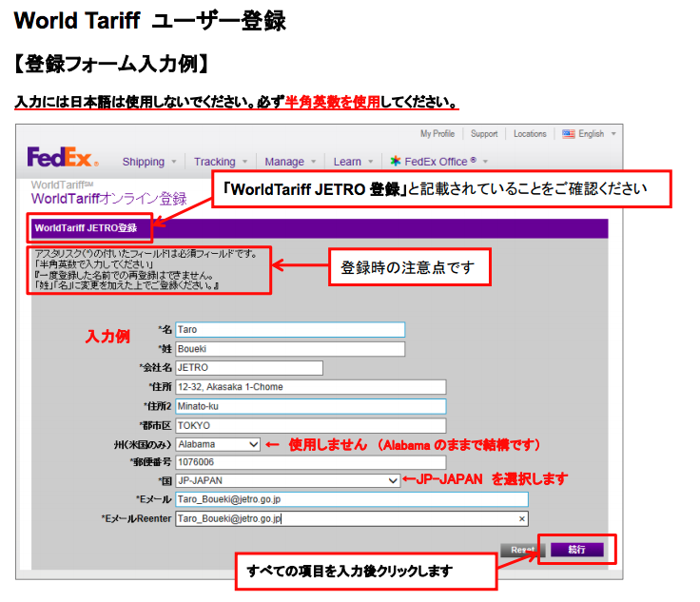Click the World Tariff ユーザー登録 page heading
The width and height of the screenshot is (700, 602).
(150, 21)
